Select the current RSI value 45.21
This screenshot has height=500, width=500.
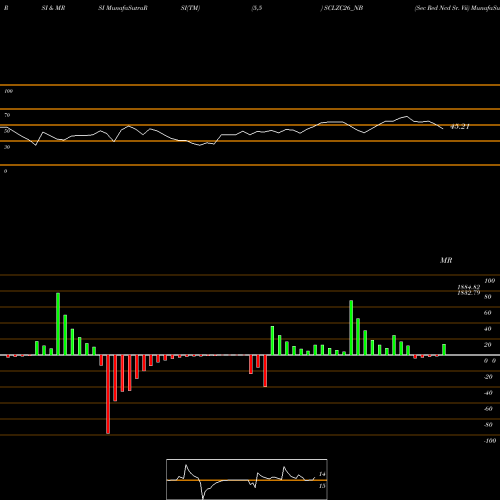click(460, 127)
